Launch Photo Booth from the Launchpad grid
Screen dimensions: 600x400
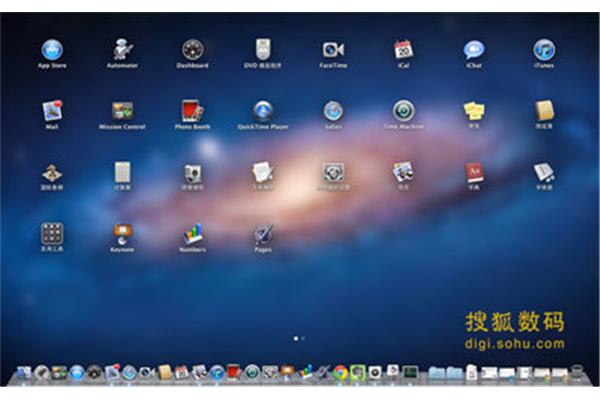point(192,111)
